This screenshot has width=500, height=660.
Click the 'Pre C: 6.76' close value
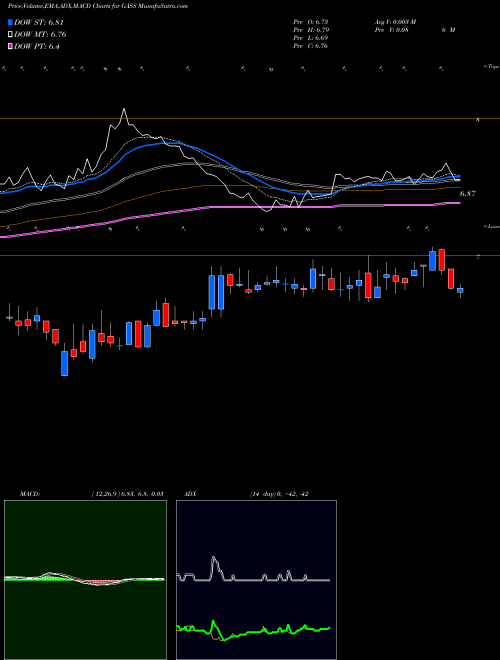coord(311,46)
